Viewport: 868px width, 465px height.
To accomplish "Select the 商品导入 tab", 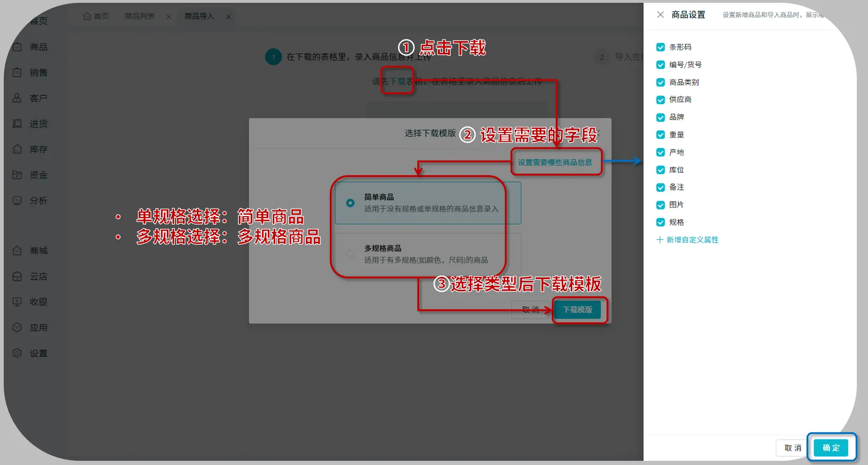I will (x=199, y=16).
